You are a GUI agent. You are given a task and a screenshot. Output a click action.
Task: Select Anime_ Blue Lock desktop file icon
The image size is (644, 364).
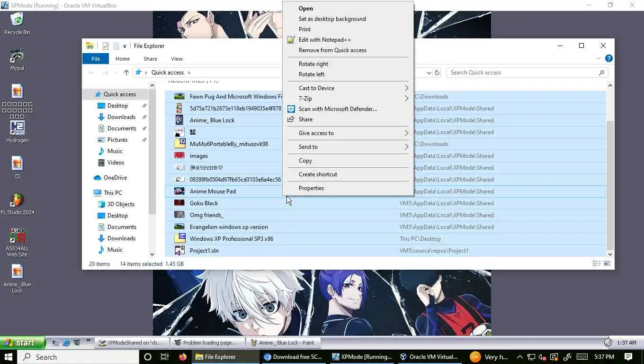click(x=17, y=279)
